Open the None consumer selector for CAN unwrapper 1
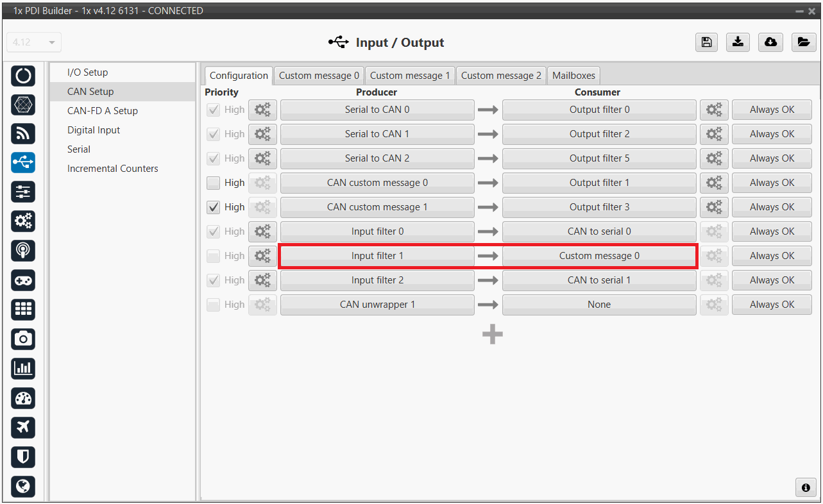Viewport: 823px width, 504px height. coord(598,305)
